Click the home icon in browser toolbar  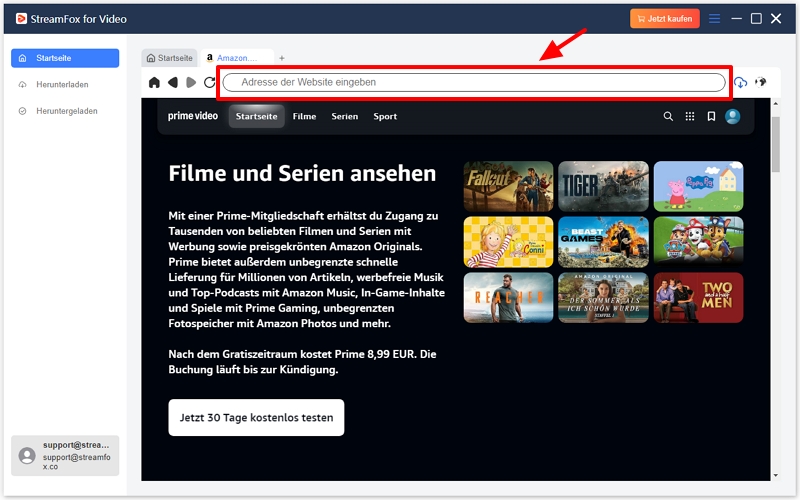click(154, 82)
